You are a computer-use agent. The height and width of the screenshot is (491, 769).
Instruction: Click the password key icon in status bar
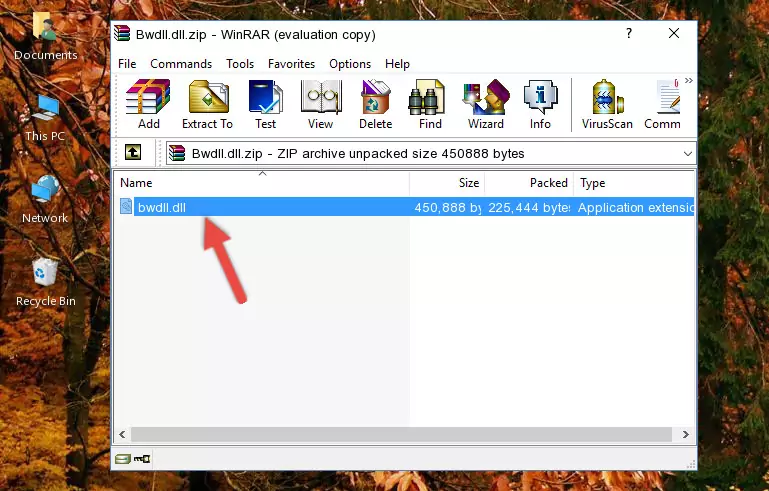coord(142,459)
